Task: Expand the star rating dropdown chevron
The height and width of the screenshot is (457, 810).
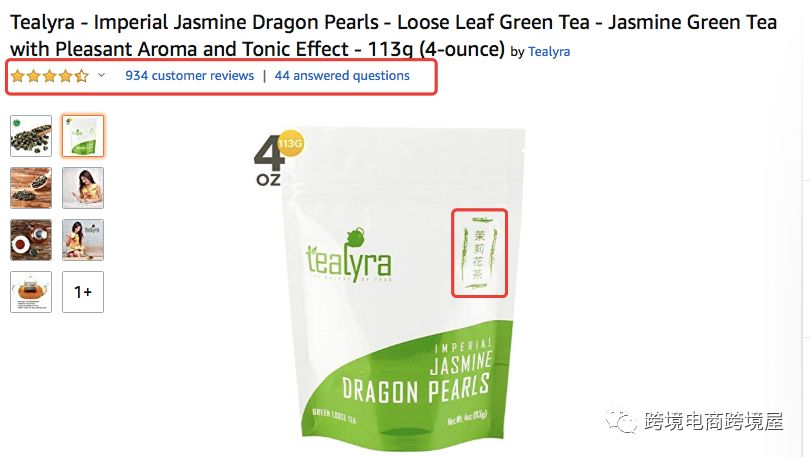Action: point(102,75)
